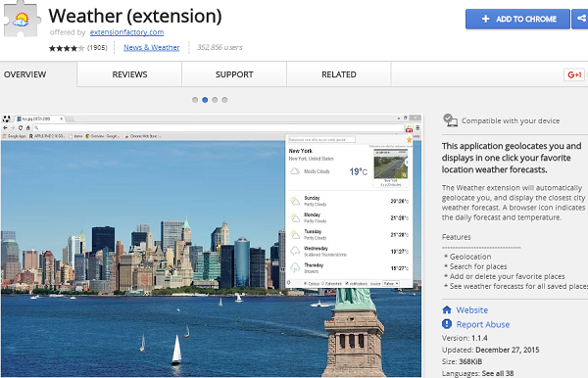This screenshot has height=378, width=588.
Task: Click the Sunday forecast weather icon
Action: pyautogui.click(x=295, y=201)
